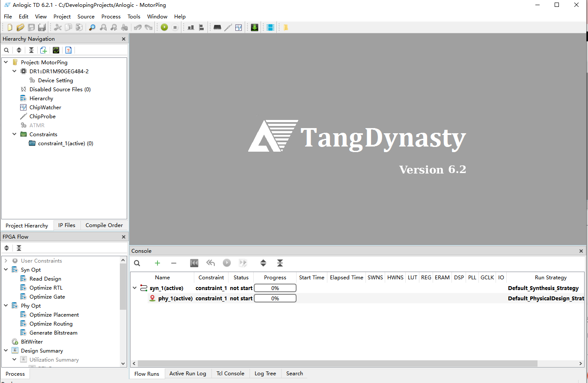Select the IP Files tab
Image resolution: width=588 pixels, height=383 pixels.
(67, 225)
